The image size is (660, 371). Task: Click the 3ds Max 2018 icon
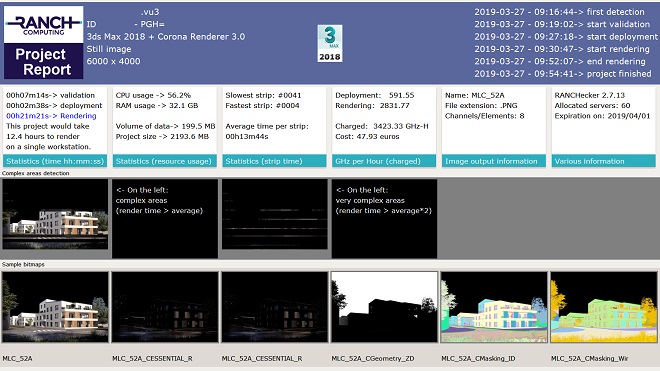coord(330,43)
